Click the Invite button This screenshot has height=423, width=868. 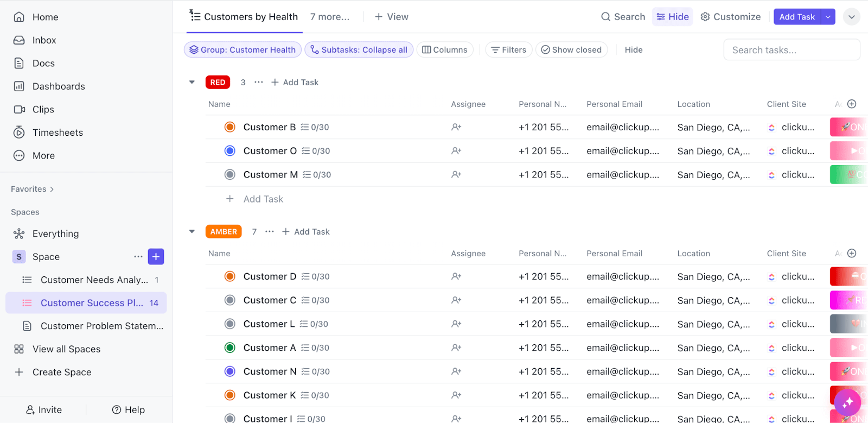click(x=44, y=410)
